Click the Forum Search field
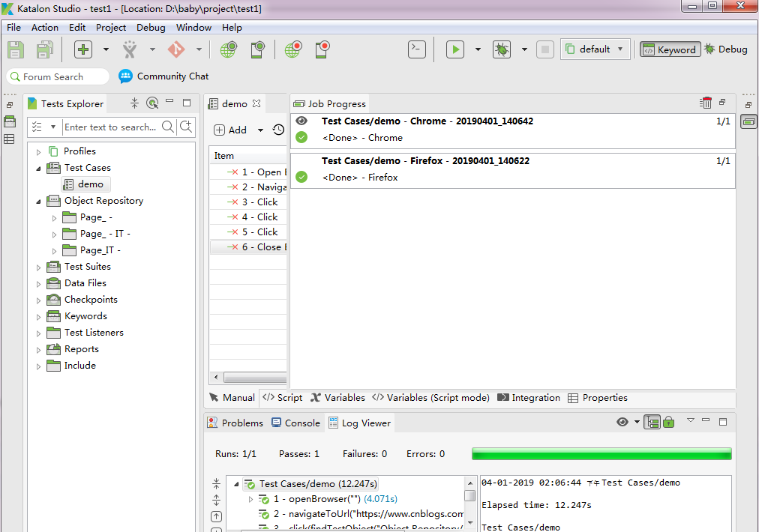 (x=57, y=77)
